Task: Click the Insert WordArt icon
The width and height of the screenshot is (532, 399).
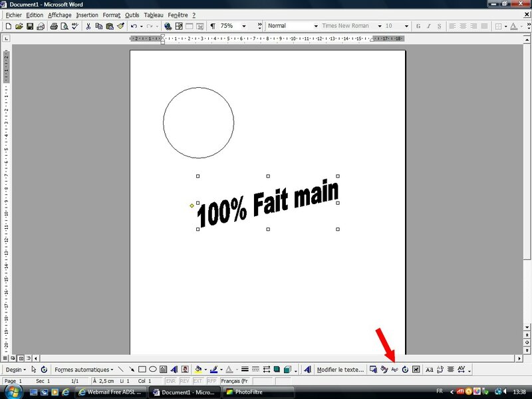Action: tap(174, 369)
